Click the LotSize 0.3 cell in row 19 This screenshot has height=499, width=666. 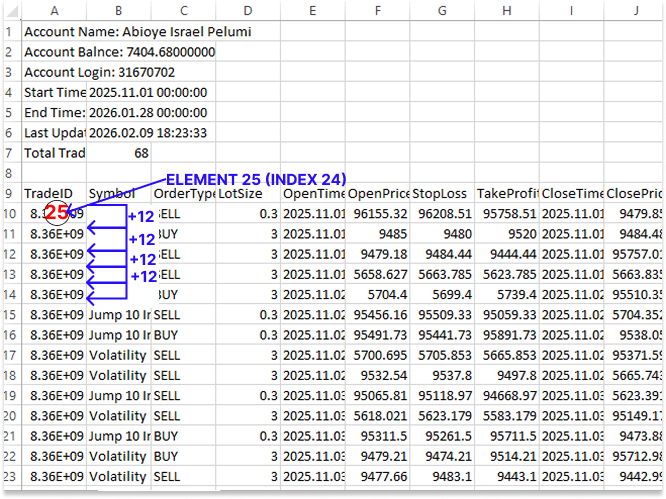(248, 395)
